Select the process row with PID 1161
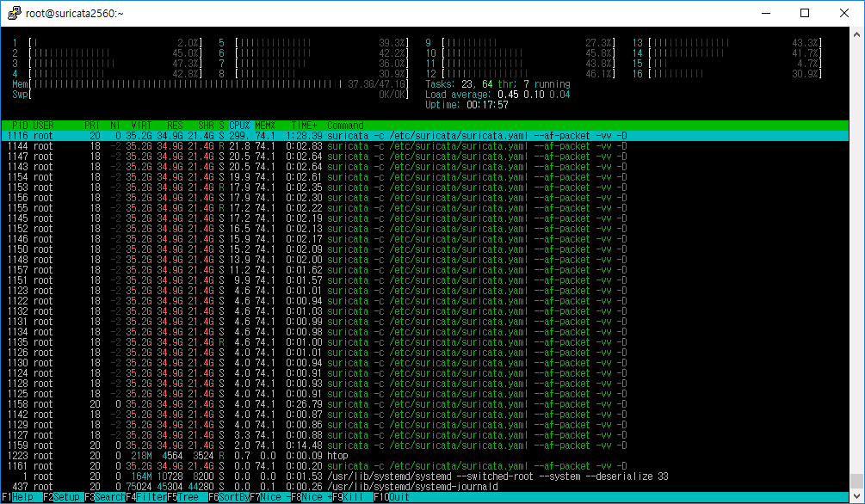The image size is (865, 504). (425, 466)
